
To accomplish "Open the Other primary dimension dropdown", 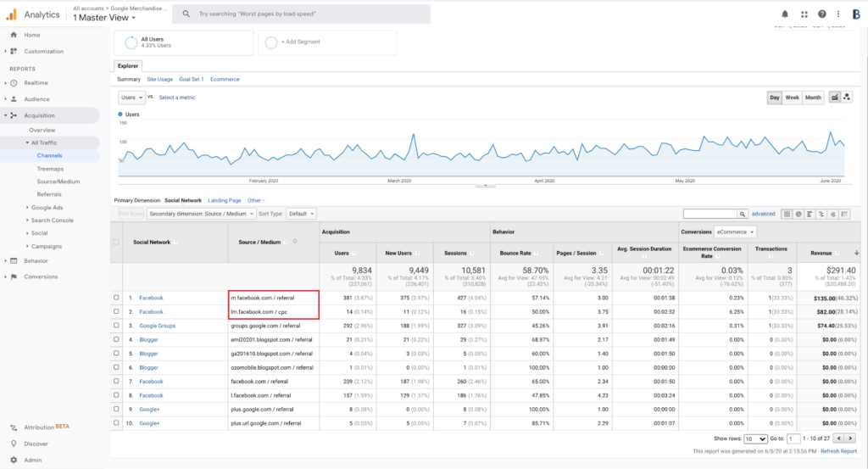I will click(x=256, y=200).
